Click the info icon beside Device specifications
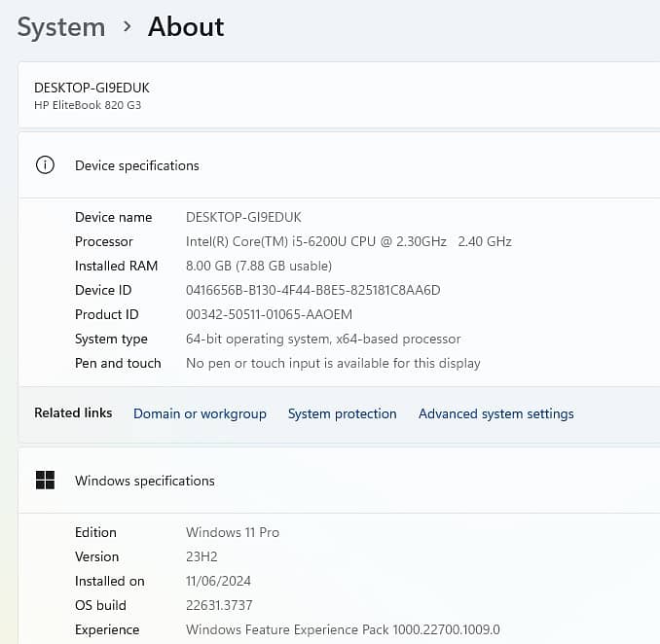The image size is (660, 644). coord(45,165)
